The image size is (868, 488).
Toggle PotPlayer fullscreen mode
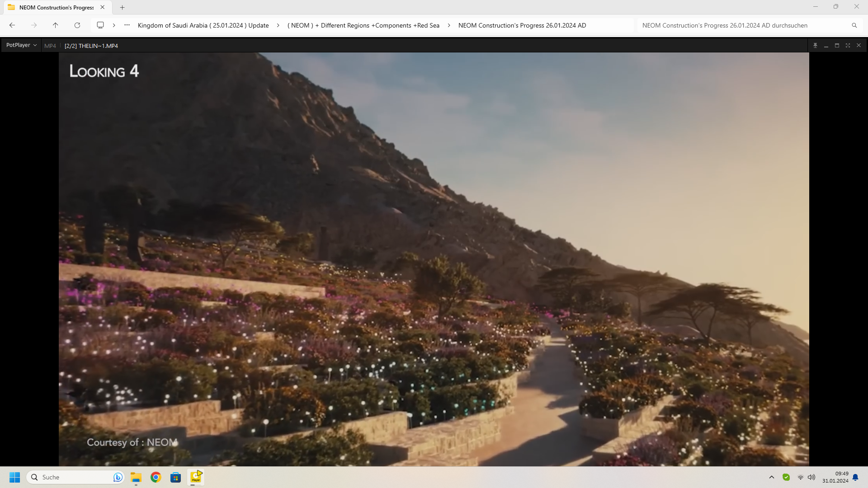(848, 46)
